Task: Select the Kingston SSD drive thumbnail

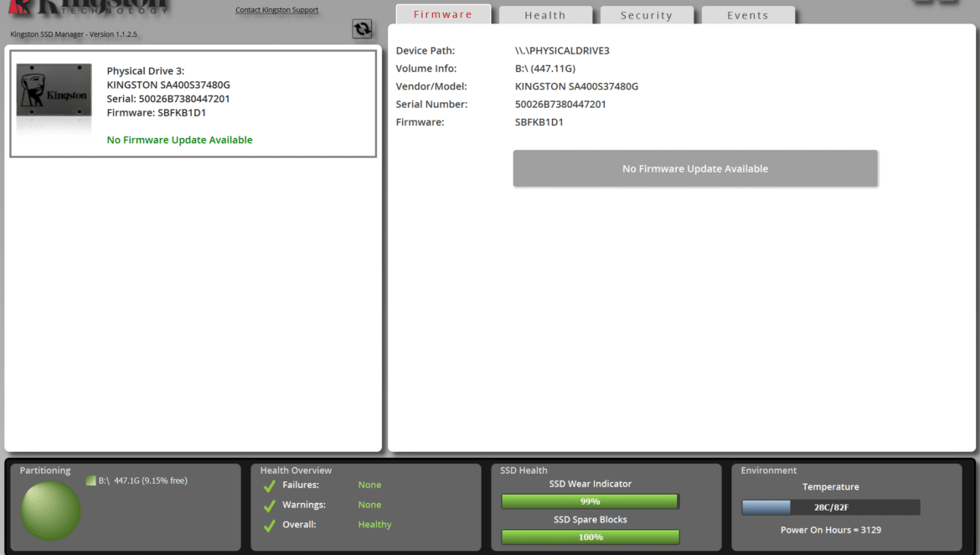Action: point(54,90)
